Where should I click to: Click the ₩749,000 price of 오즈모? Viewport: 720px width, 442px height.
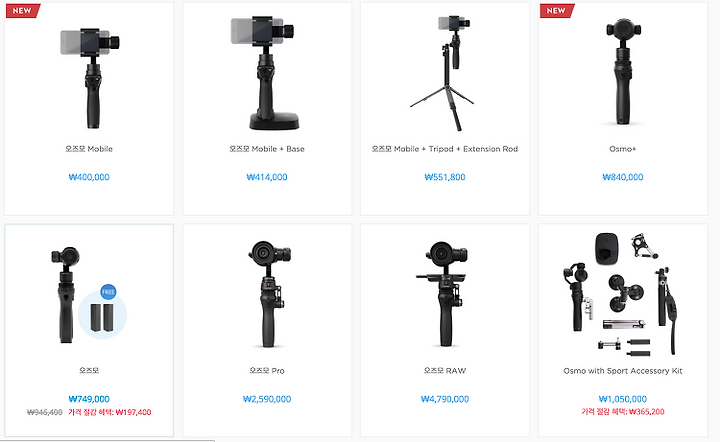(89, 399)
